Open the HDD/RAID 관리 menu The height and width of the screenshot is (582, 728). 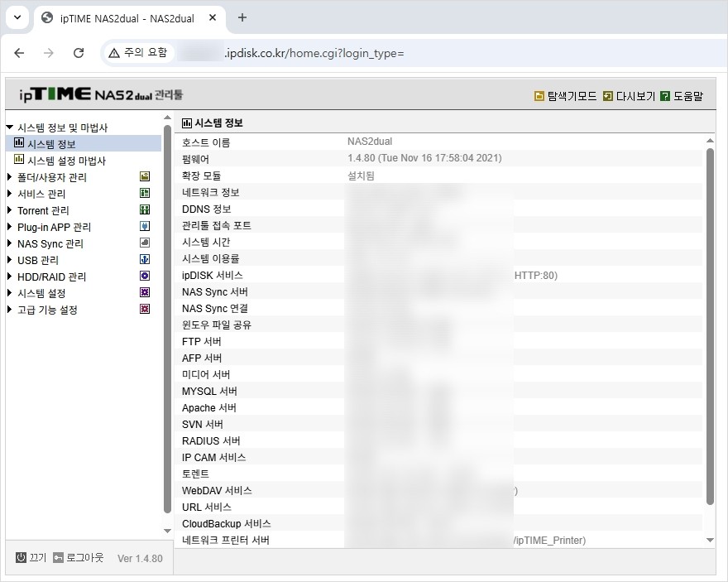[51, 277]
